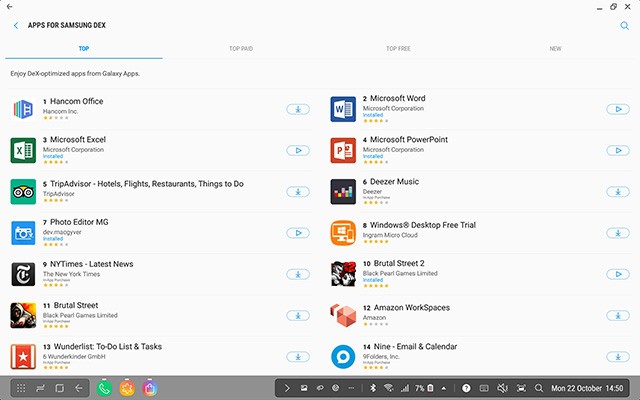The height and width of the screenshot is (400, 640).
Task: Select the Photo Editor MG camera icon
Action: click(23, 233)
